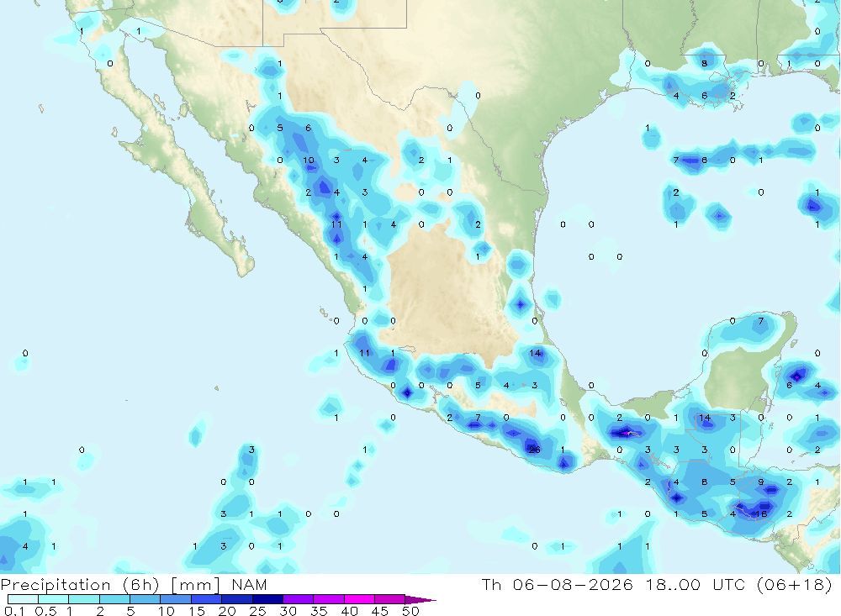The image size is (841, 616).
Task: Click the legend label "0.5"
Action: (45, 611)
